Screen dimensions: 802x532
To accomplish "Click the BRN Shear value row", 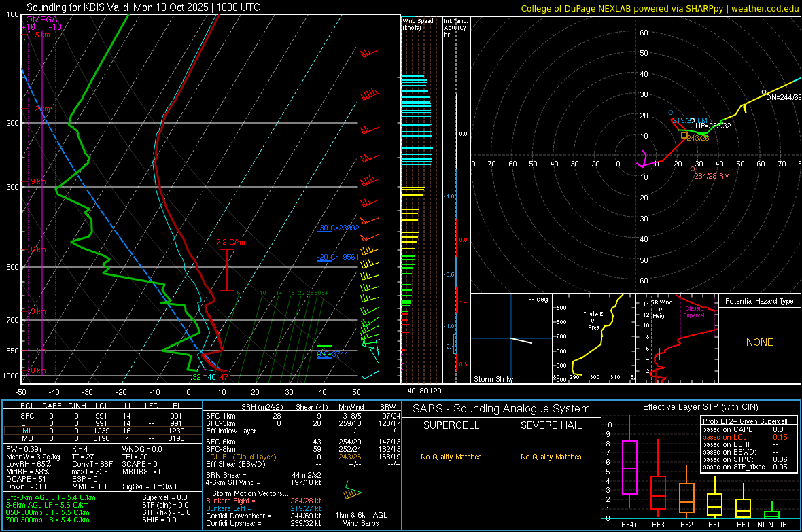I will (x=264, y=475).
